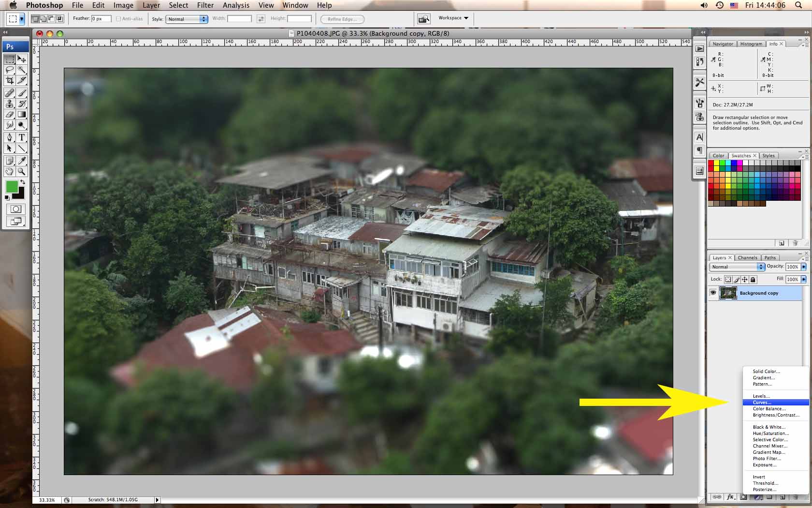Open Adobe Bridge from options bar
The image size is (812, 508).
point(423,18)
